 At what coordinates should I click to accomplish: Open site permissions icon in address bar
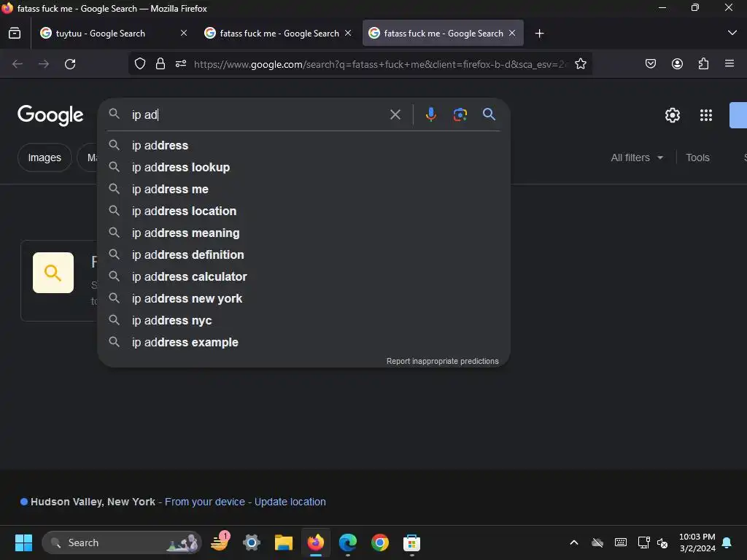coord(181,64)
